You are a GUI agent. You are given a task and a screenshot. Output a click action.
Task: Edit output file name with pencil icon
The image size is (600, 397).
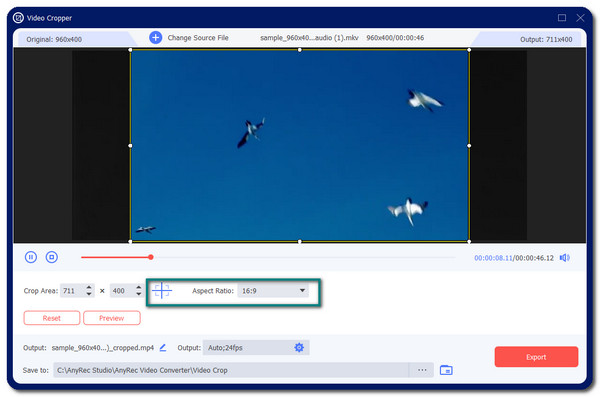(x=163, y=348)
